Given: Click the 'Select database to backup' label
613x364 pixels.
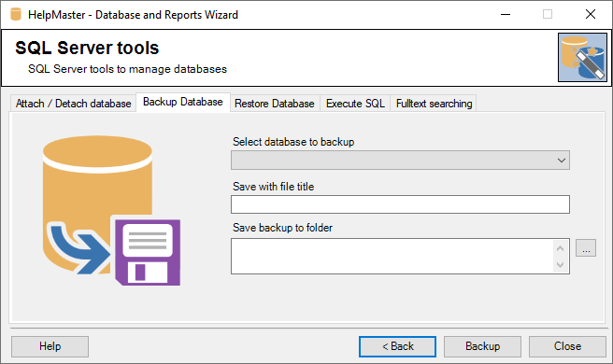Looking at the screenshot, I should point(293,142).
